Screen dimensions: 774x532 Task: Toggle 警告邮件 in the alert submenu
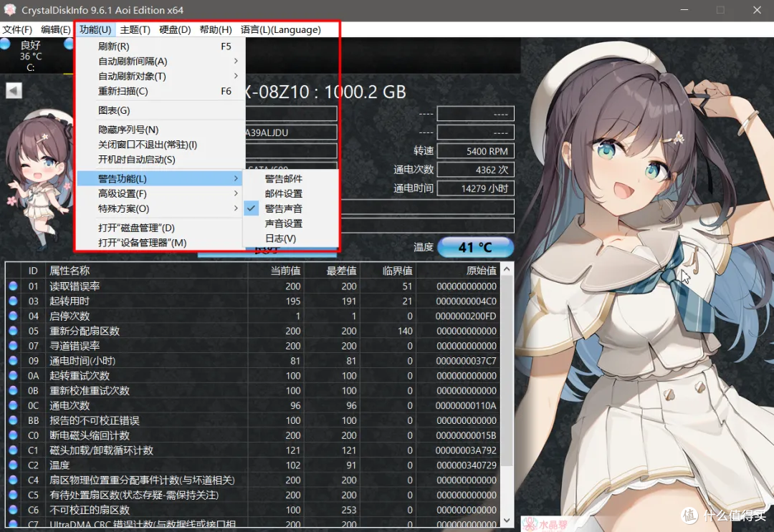(291, 178)
